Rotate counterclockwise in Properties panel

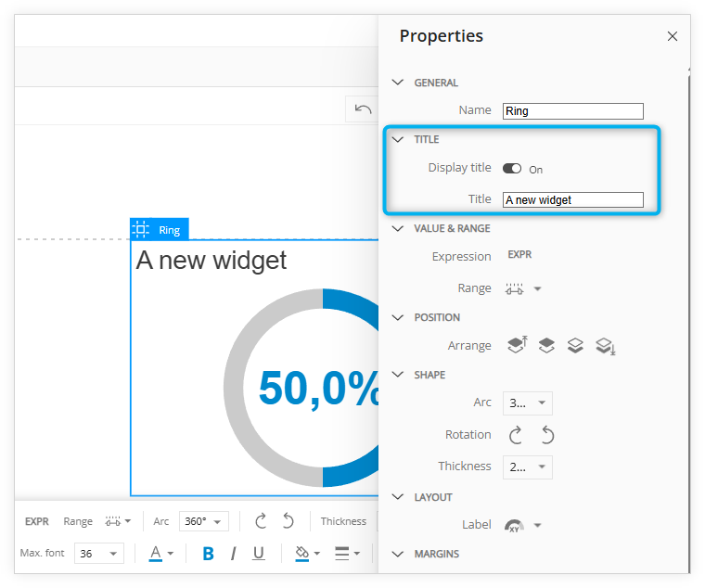pyautogui.click(x=547, y=435)
